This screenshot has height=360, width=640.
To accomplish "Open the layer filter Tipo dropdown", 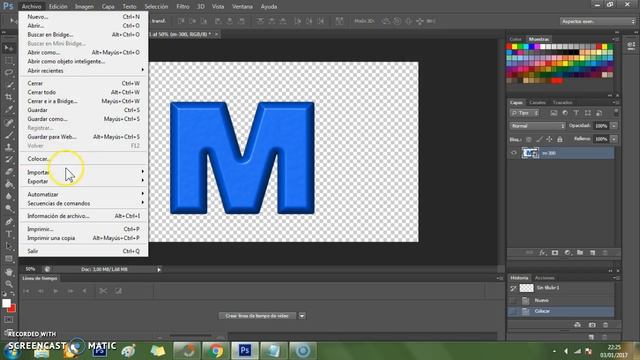I will click(524, 113).
